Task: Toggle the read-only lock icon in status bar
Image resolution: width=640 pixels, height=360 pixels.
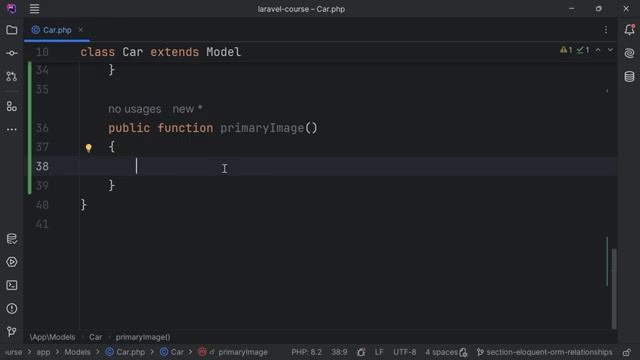Action: (627, 352)
